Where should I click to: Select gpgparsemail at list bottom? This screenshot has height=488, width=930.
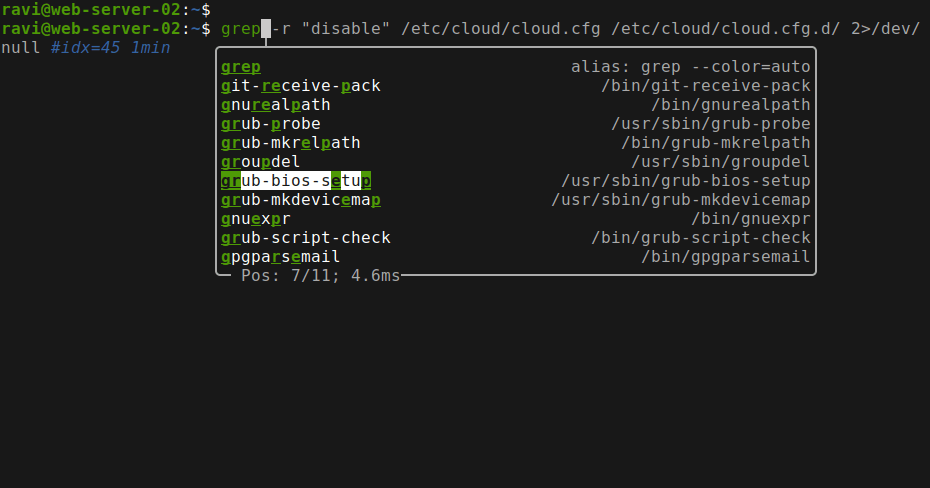tap(515, 257)
